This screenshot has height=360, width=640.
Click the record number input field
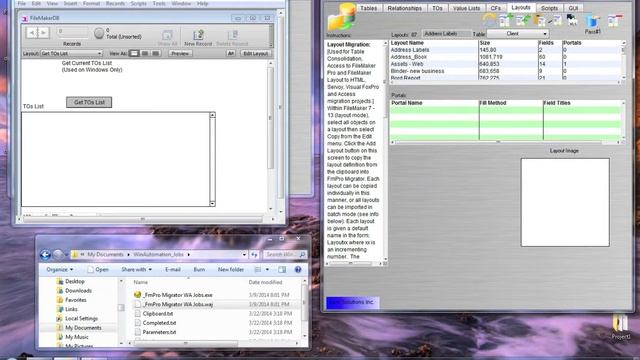coord(72,32)
